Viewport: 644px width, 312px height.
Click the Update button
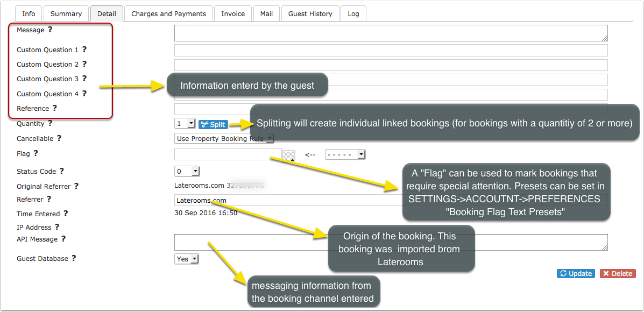coord(576,274)
